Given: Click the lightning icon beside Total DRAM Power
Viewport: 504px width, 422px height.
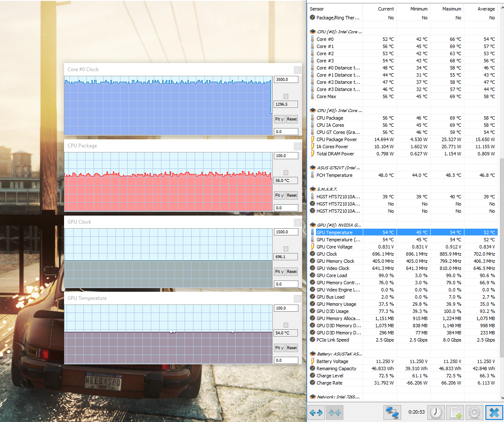Looking at the screenshot, I should [x=312, y=154].
